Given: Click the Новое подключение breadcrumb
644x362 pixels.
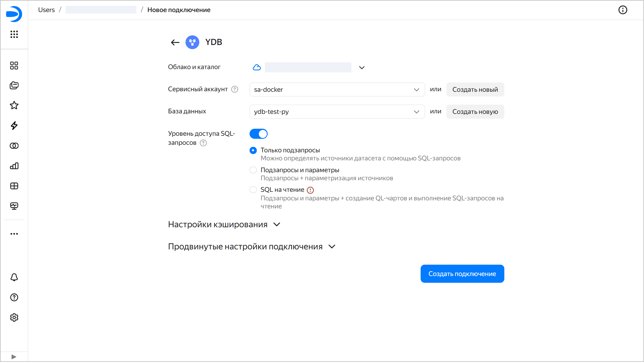Looking at the screenshot, I should coord(179,10).
